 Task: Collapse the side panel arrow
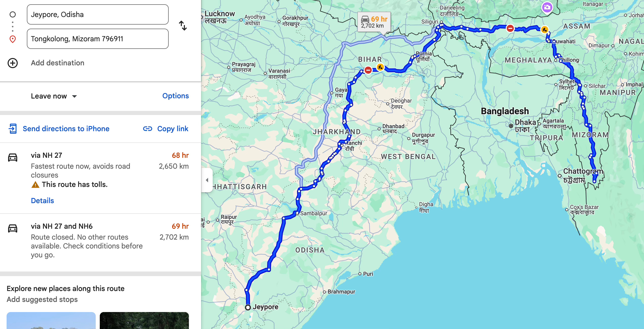pyautogui.click(x=207, y=180)
